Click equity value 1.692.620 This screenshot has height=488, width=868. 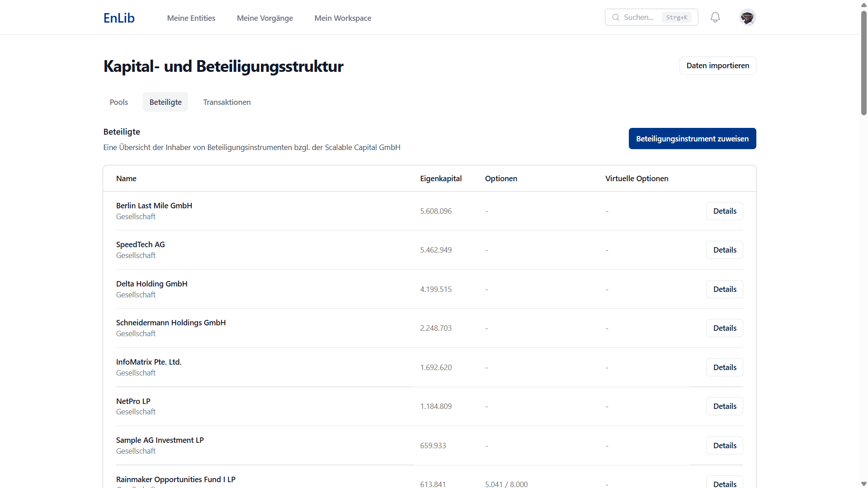(x=436, y=367)
